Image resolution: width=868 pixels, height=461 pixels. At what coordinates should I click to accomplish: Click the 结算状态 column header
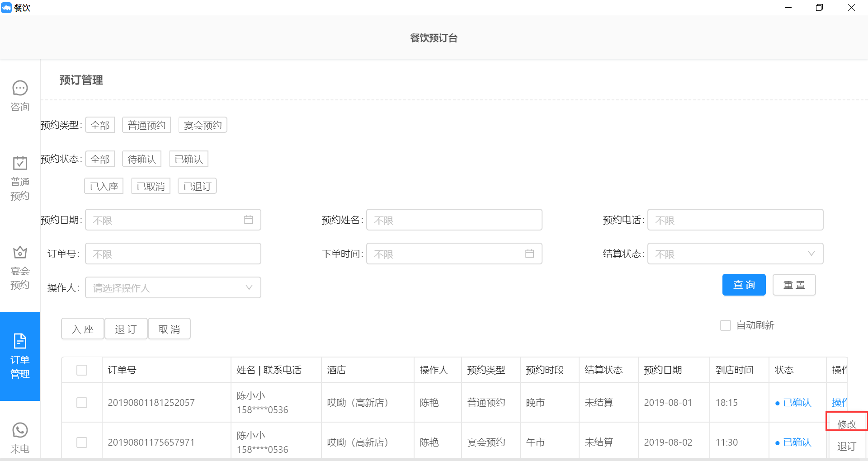coord(604,370)
